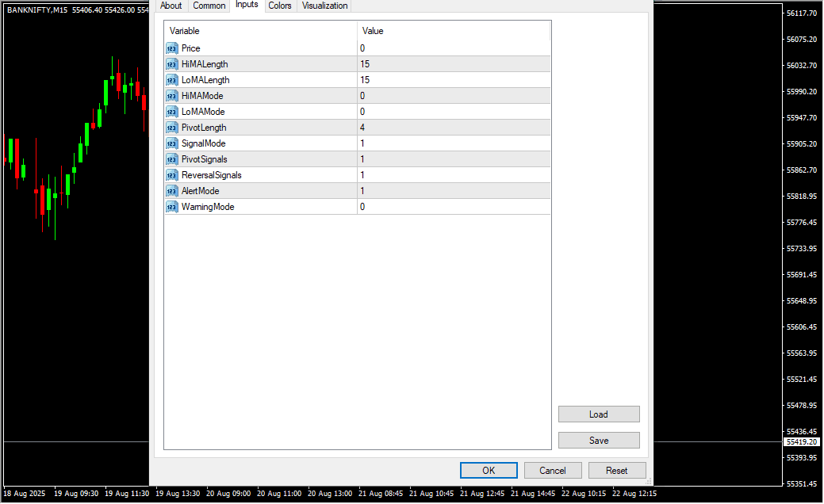Open the Visualization tab
This screenshot has height=504, width=824.
coord(324,6)
